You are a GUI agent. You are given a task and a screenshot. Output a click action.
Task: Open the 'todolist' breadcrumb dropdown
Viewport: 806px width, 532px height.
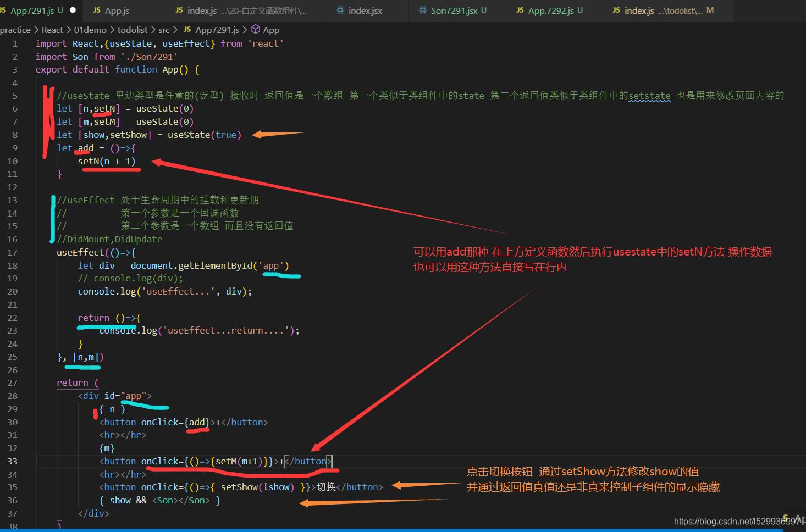[133, 30]
